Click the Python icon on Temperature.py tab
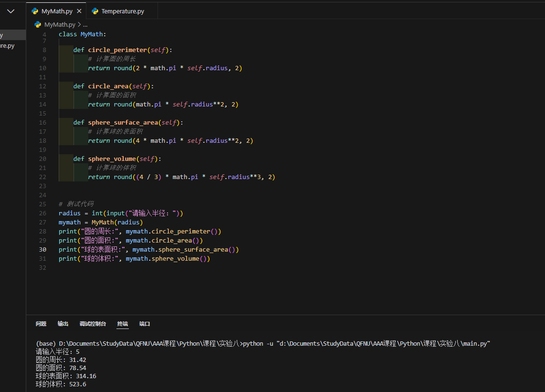The image size is (545, 392). pyautogui.click(x=95, y=11)
